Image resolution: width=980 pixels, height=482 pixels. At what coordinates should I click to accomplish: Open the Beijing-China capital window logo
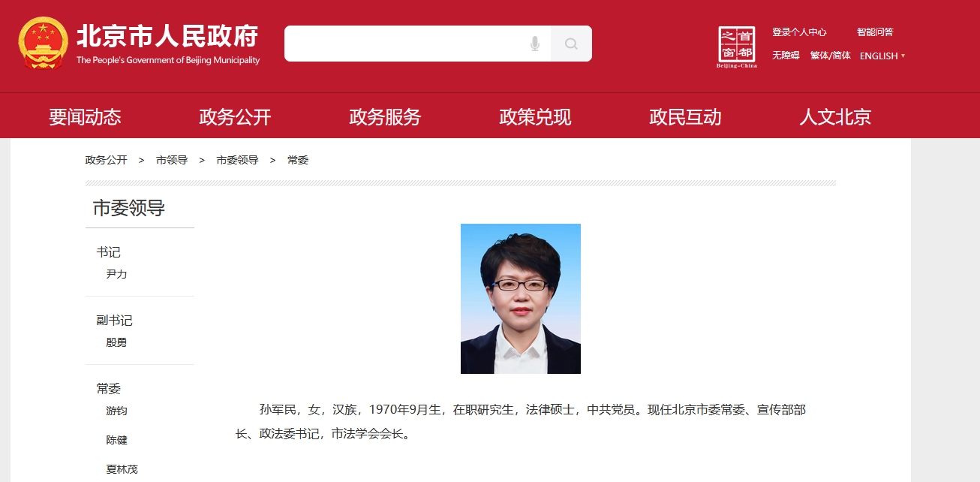click(x=737, y=47)
